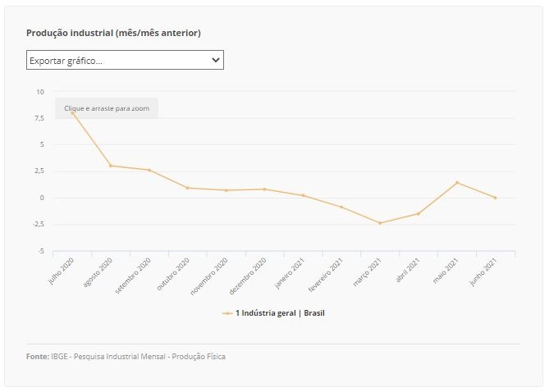The image size is (549, 392).
Task: Select the dezembro 2020 data point
Action: 265,189
